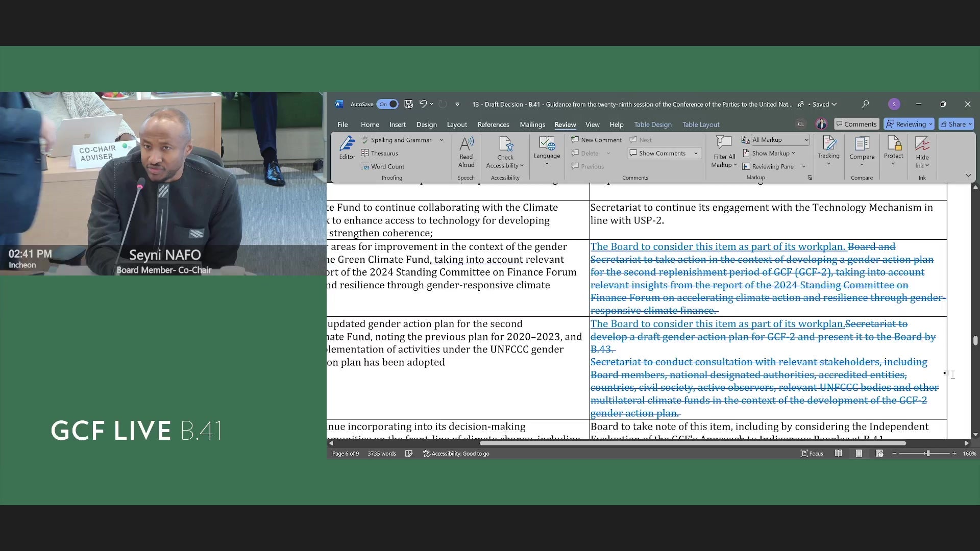Open the search magnifier in title bar
This screenshot has height=551, width=980.
865,104
